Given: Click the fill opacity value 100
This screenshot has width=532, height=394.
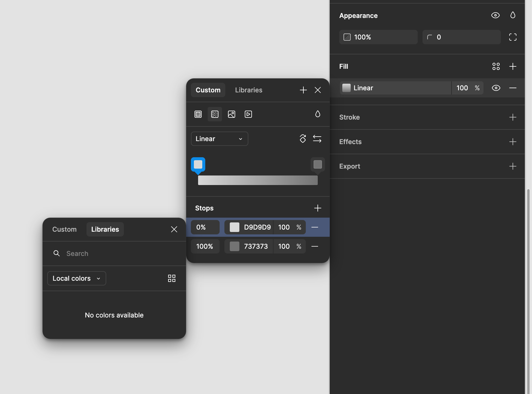Looking at the screenshot, I should pyautogui.click(x=462, y=88).
